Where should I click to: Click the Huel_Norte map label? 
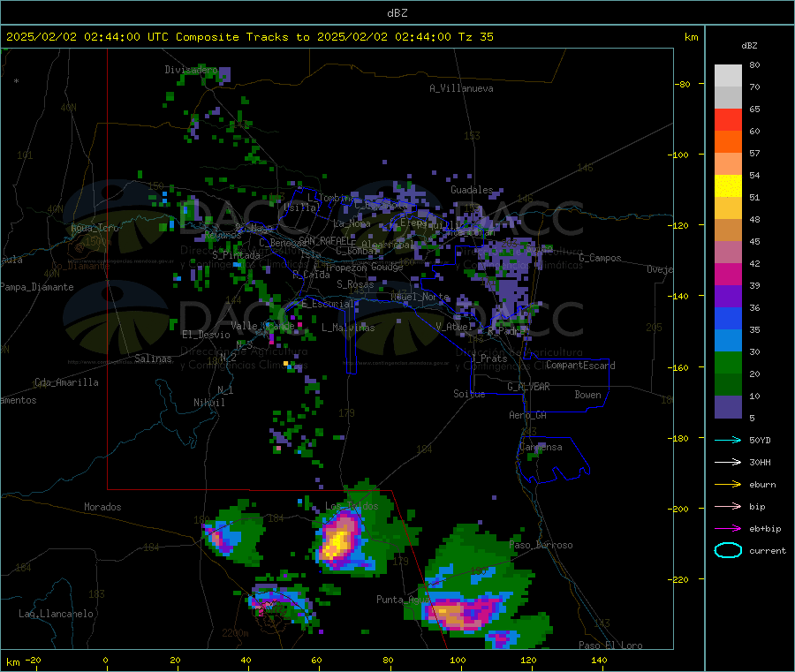420,297
